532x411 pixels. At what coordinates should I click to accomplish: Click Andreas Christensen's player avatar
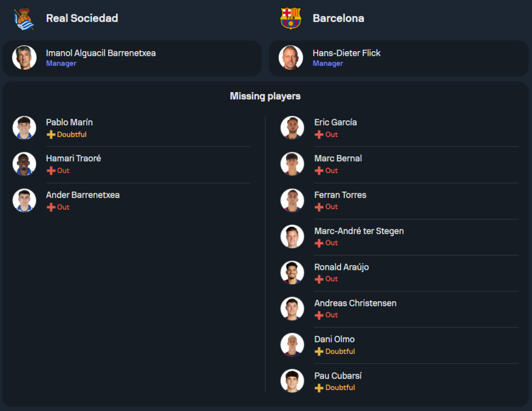(x=292, y=309)
